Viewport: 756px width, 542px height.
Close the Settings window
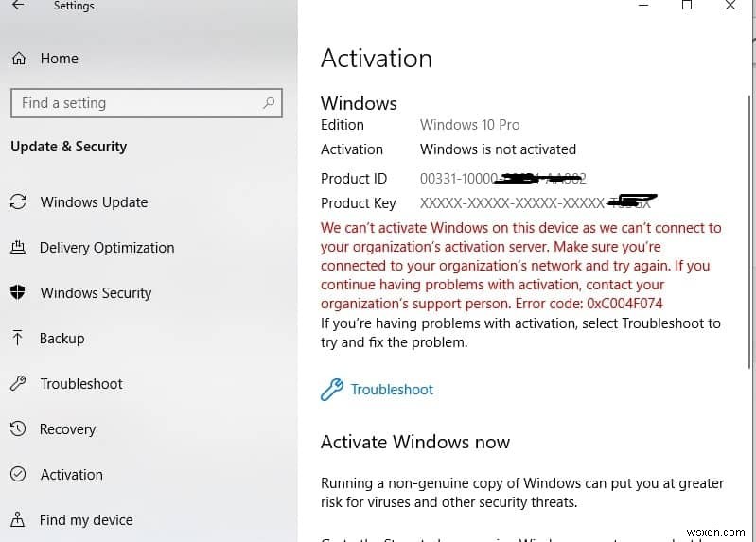pyautogui.click(x=730, y=6)
